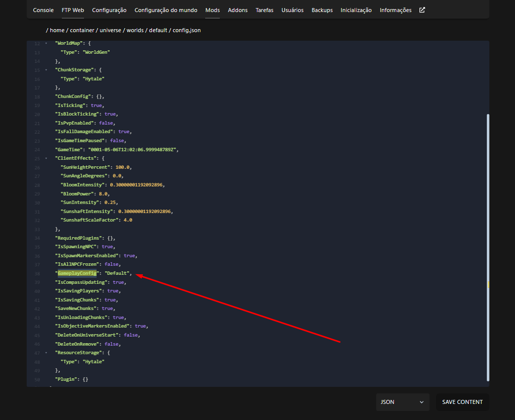Click the worlds breadcrumb link
Viewport: 515px width, 420px height.
coord(135,31)
